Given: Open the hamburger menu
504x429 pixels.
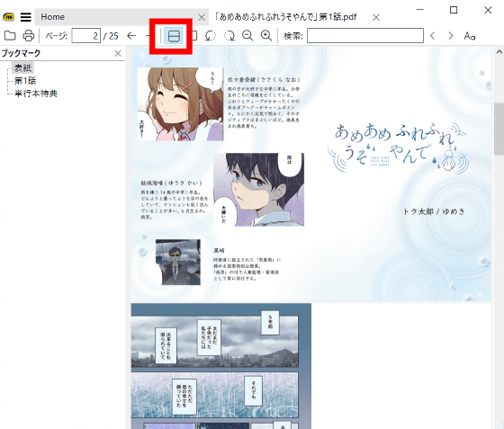Looking at the screenshot, I should (x=26, y=17).
